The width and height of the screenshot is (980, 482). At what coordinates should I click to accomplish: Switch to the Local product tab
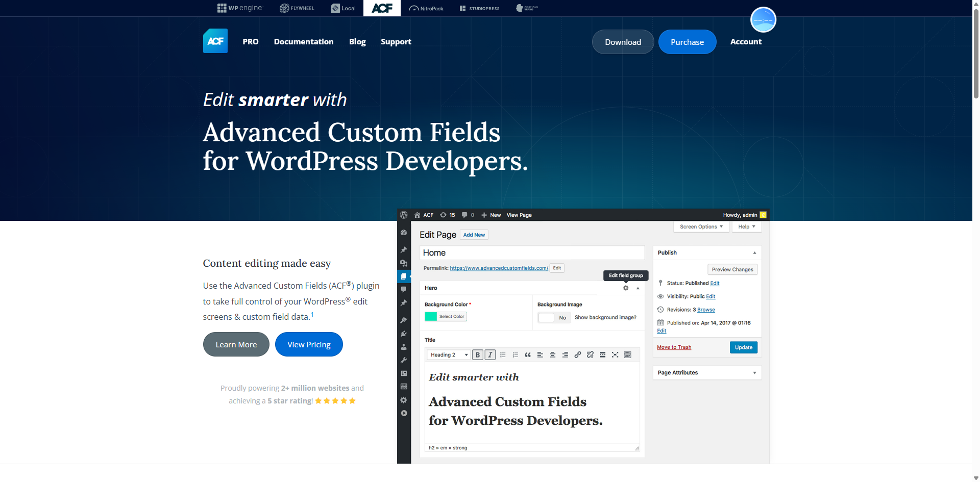click(x=343, y=8)
